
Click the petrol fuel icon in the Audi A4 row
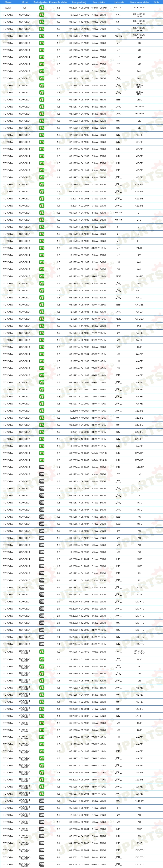[x=42, y=7]
